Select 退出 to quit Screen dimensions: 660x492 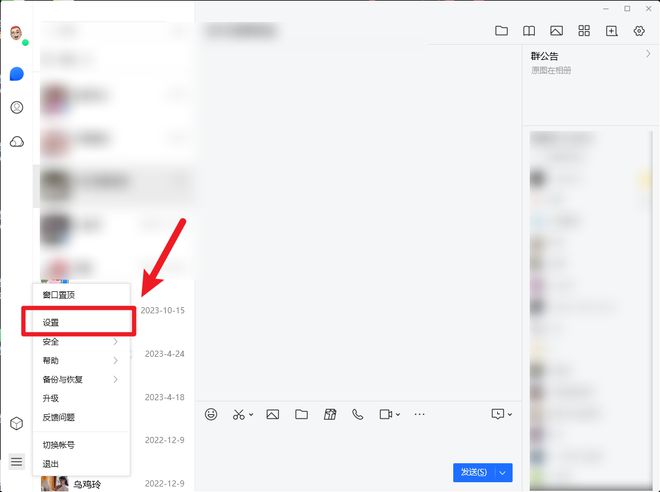click(81, 464)
